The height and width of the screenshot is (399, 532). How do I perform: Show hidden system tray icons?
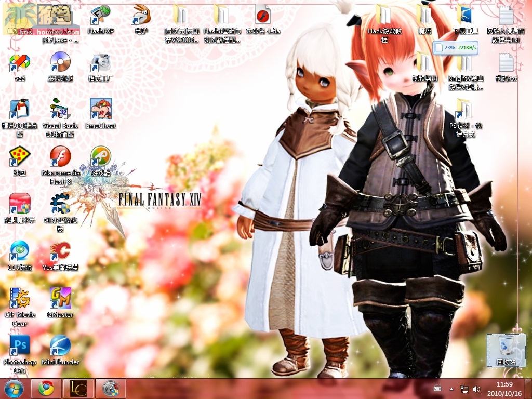pos(451,389)
